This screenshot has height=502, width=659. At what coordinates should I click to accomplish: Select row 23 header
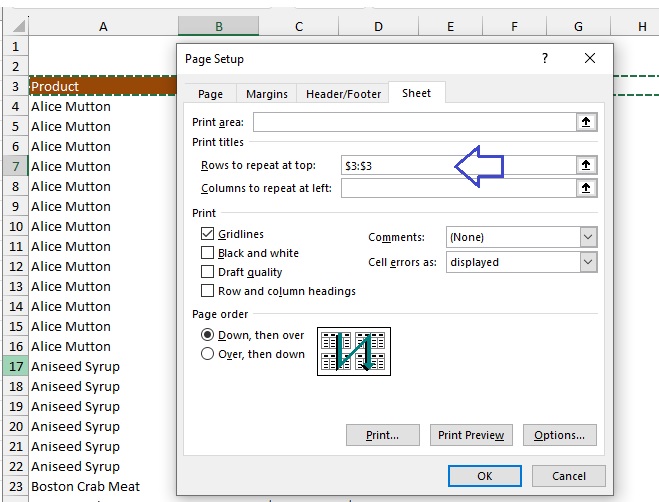tap(16, 486)
